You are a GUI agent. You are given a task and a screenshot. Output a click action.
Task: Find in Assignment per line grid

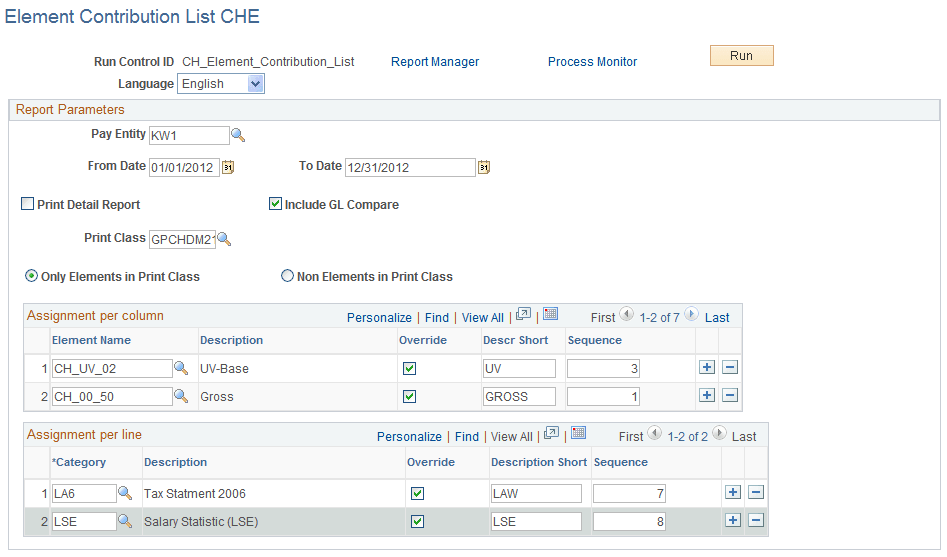pyautogui.click(x=467, y=437)
